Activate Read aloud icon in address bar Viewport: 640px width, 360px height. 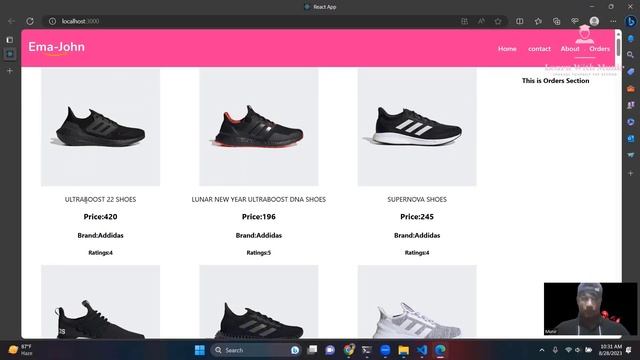(481, 21)
